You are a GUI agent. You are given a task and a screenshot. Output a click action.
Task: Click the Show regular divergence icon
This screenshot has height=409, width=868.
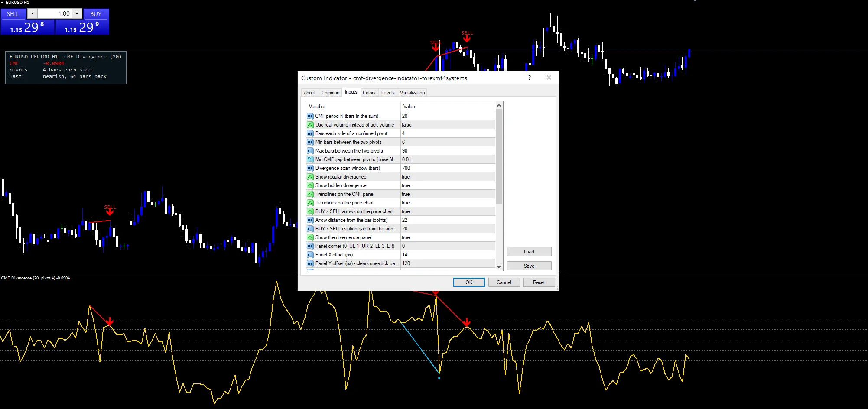tap(310, 177)
